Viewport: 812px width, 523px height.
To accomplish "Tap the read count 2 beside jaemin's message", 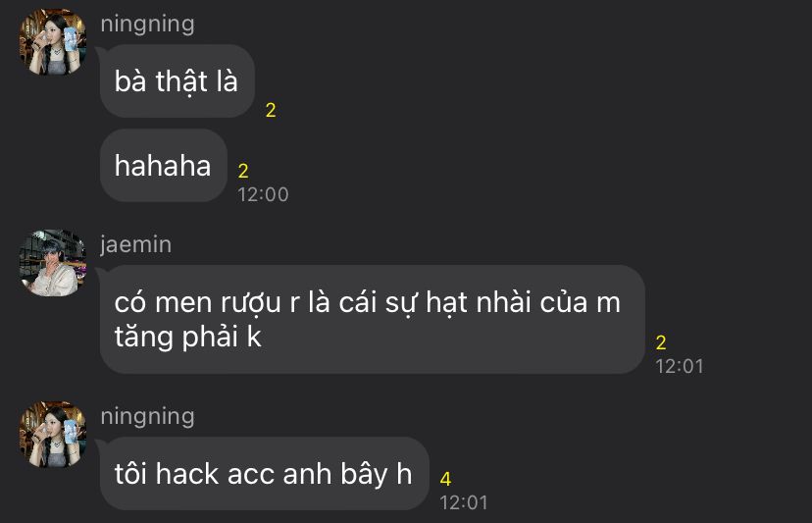I will [x=661, y=342].
